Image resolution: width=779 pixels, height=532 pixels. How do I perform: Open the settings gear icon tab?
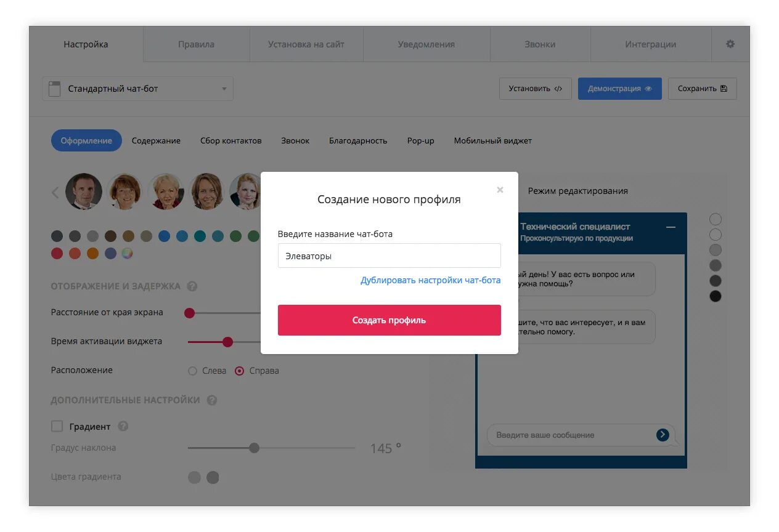730,44
